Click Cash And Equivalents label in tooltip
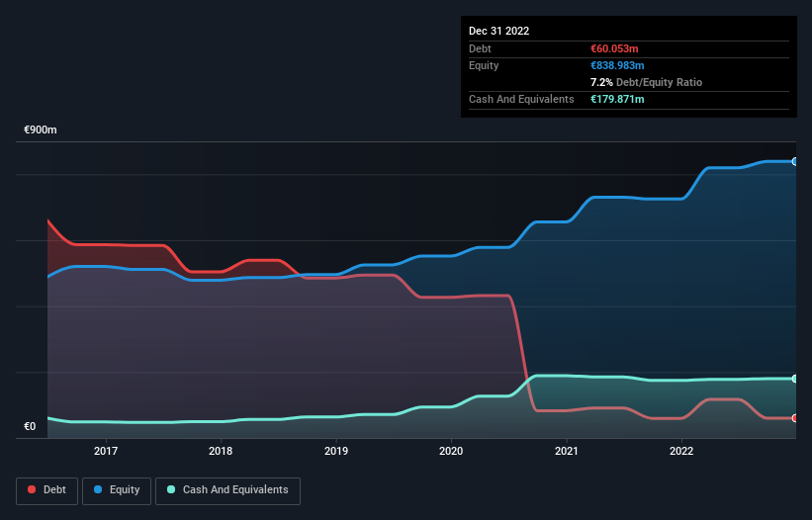812x520 pixels. [x=521, y=99]
